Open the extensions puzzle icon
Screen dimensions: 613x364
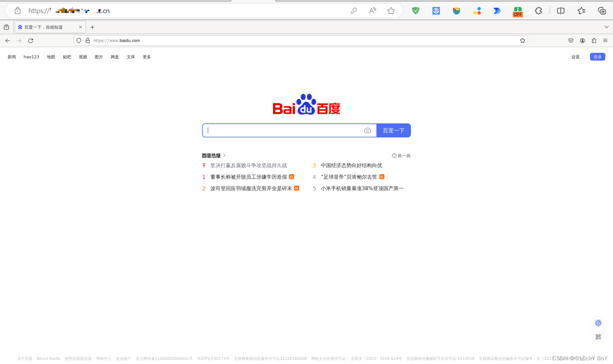538,11
